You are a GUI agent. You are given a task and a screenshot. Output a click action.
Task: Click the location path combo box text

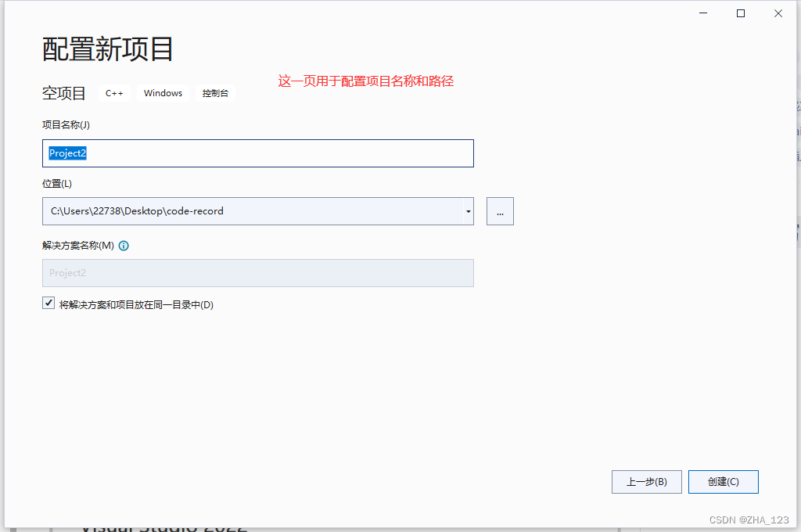point(137,211)
